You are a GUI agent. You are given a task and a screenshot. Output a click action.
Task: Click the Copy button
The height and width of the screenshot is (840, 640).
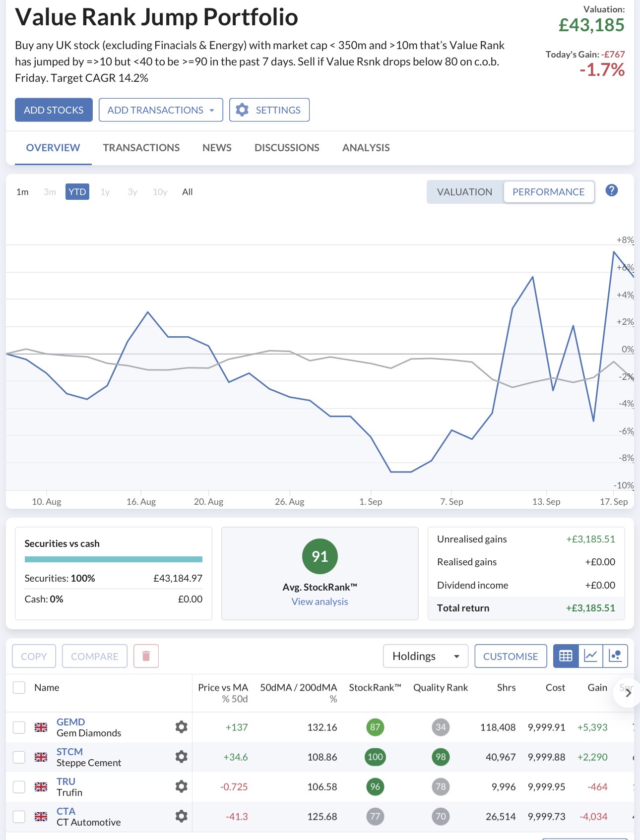(x=34, y=656)
